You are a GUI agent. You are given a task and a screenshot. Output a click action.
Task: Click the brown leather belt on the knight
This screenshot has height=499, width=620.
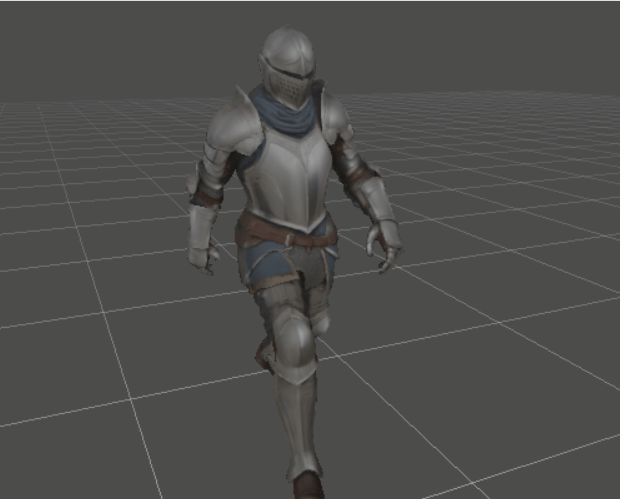click(x=286, y=234)
